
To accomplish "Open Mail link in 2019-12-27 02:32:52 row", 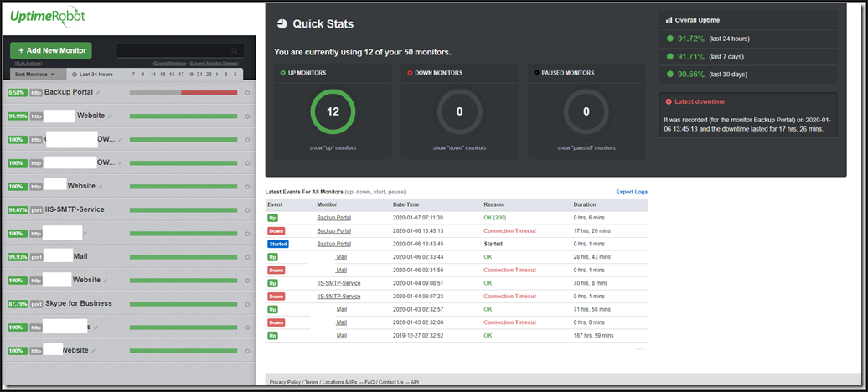I will click(x=342, y=336).
